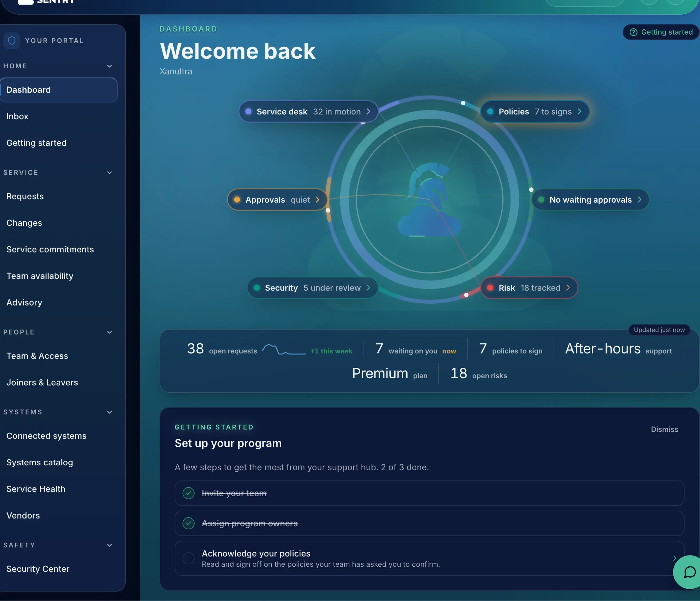Collapse the HOME sidebar section
700x601 pixels.
click(x=109, y=66)
